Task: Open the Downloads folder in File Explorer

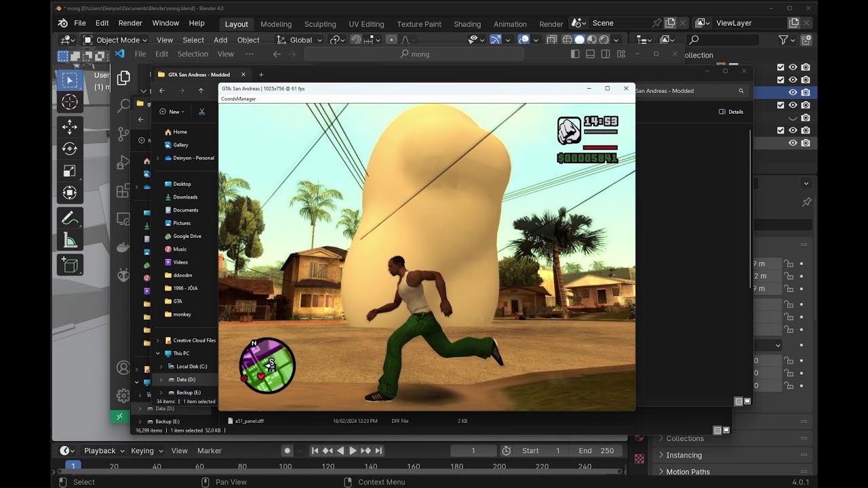Action: pos(185,197)
